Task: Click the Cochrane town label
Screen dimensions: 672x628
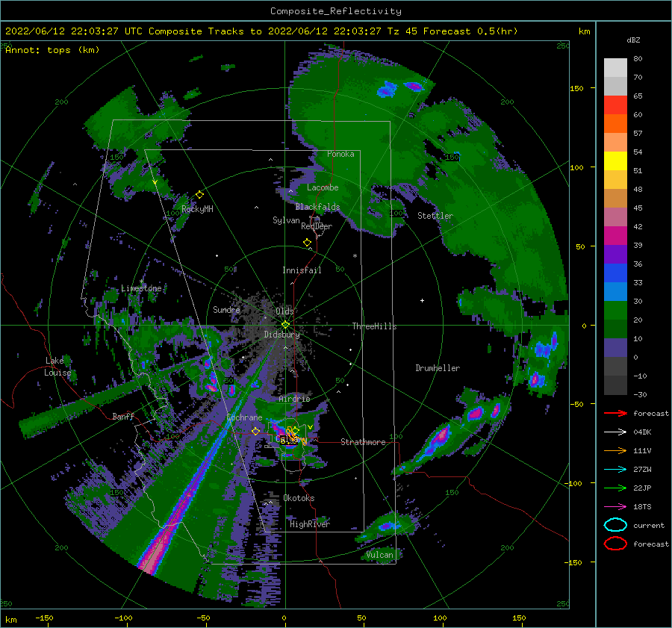Action: 244,417
